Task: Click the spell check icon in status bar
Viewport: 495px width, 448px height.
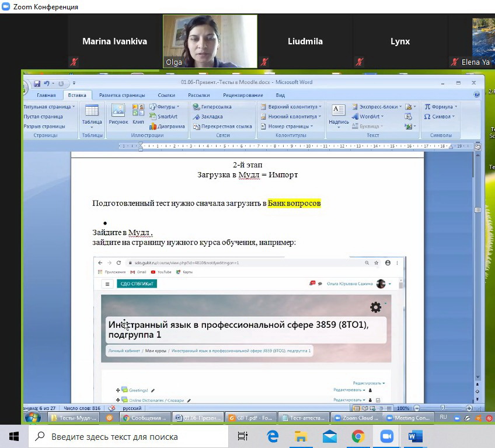Action: pyautogui.click(x=111, y=408)
